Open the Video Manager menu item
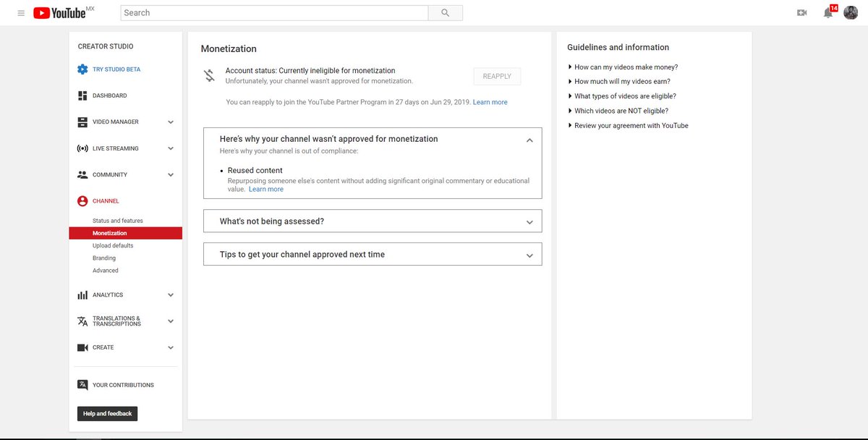The image size is (868, 440). click(116, 122)
